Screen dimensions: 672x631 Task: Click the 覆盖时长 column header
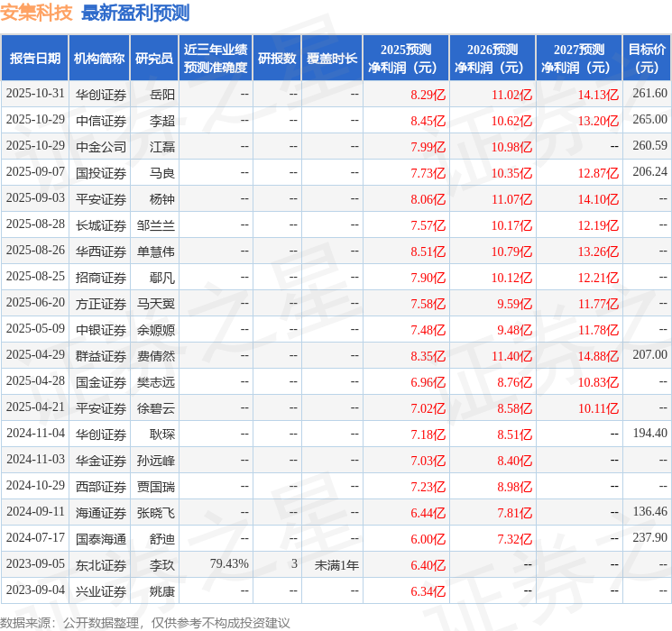point(332,58)
